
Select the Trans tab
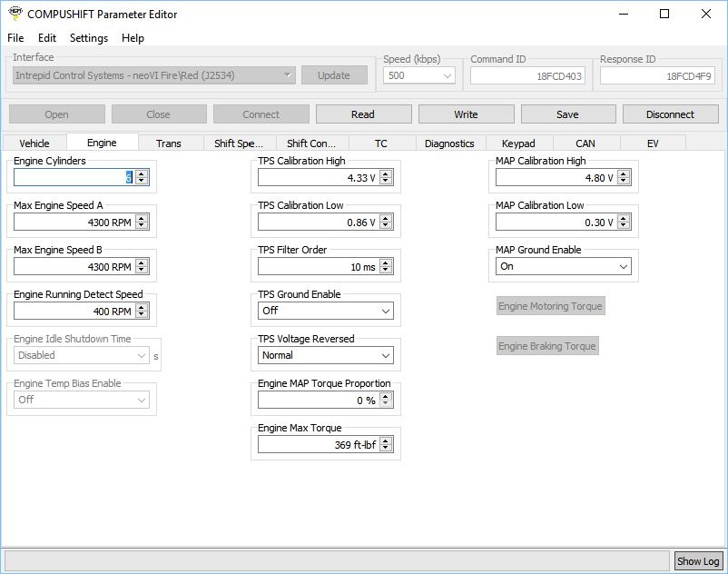point(168,143)
